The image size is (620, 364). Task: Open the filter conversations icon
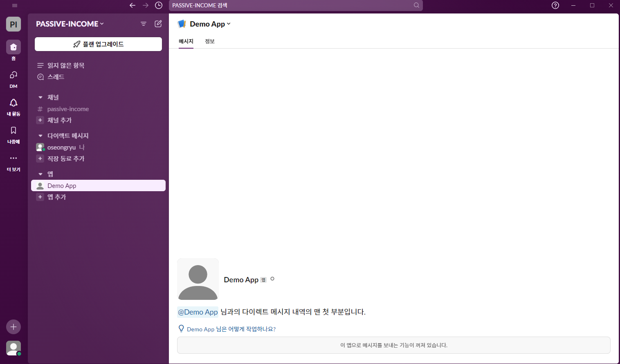[x=144, y=24]
